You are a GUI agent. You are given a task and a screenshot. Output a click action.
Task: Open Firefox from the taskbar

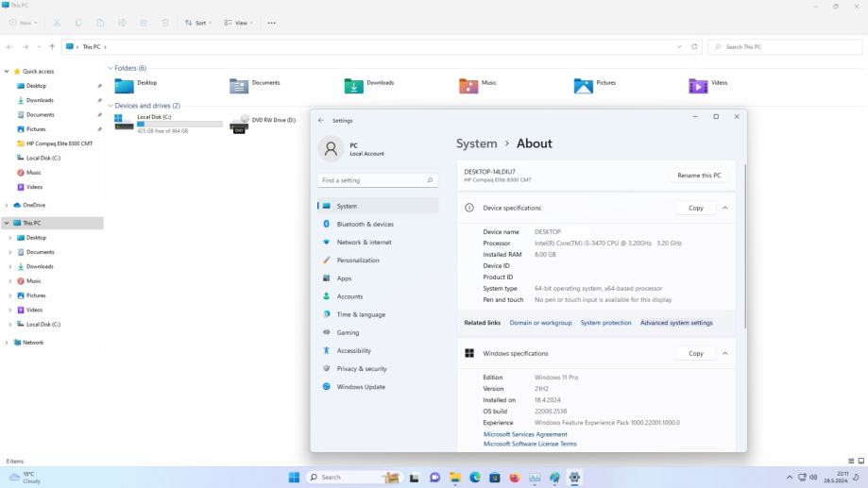pos(514,478)
